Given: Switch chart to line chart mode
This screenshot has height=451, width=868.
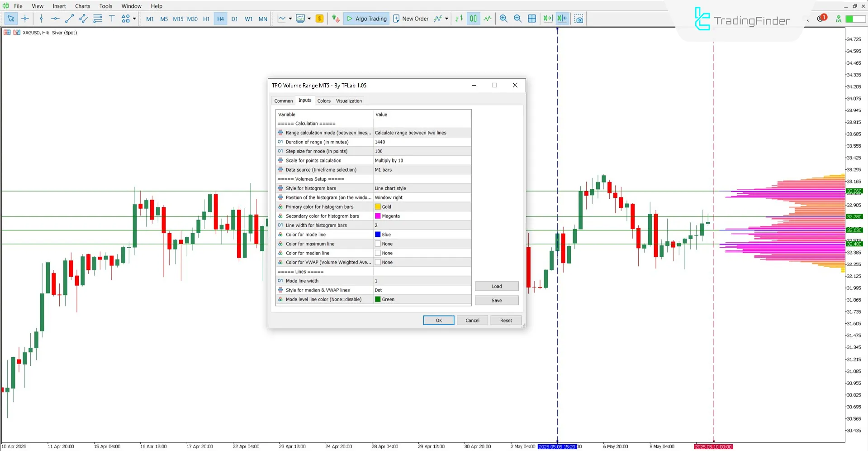Looking at the screenshot, I should pyautogui.click(x=487, y=19).
